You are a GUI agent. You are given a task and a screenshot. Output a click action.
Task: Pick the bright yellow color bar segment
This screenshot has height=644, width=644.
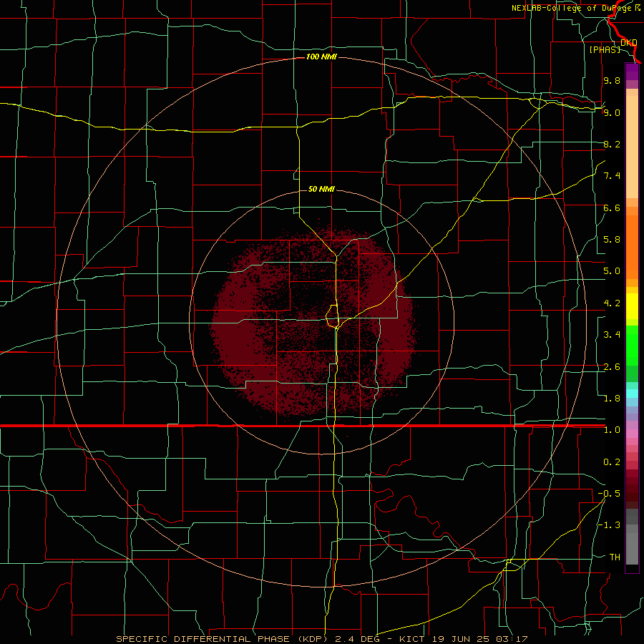click(632, 306)
